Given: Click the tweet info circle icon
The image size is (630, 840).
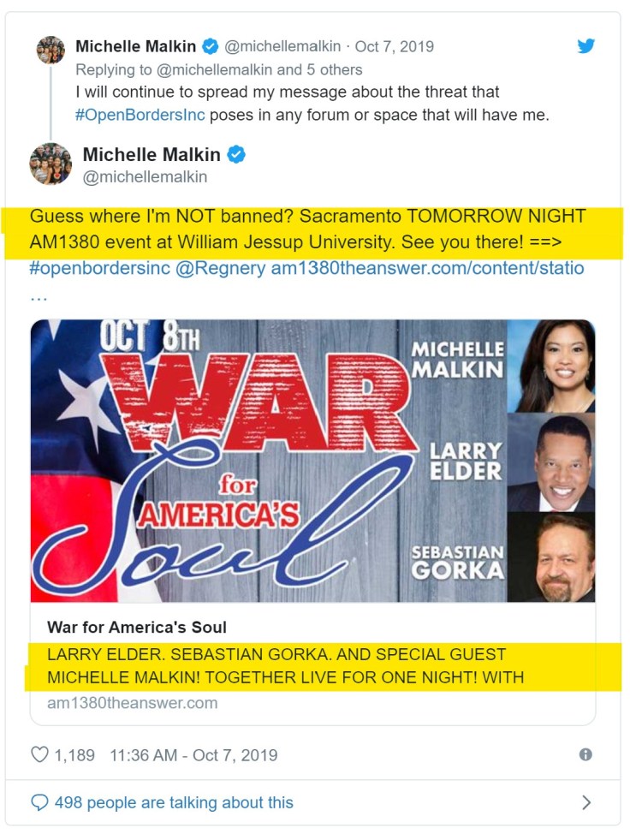Looking at the screenshot, I should (585, 755).
